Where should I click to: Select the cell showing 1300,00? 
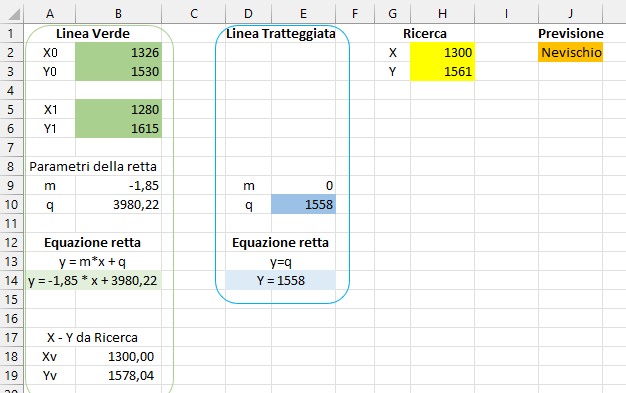118,356
